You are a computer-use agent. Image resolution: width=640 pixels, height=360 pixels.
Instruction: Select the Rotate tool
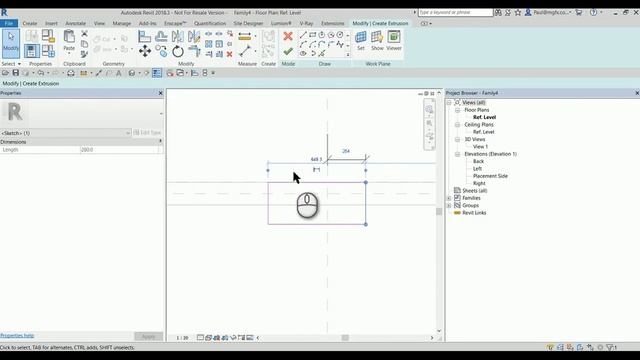pos(178,51)
